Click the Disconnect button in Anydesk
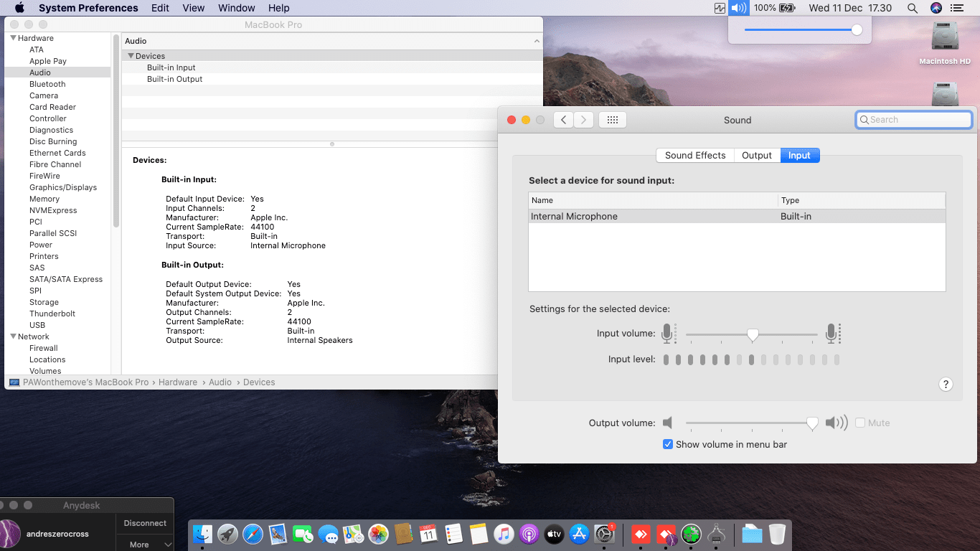The image size is (980, 551). [144, 524]
